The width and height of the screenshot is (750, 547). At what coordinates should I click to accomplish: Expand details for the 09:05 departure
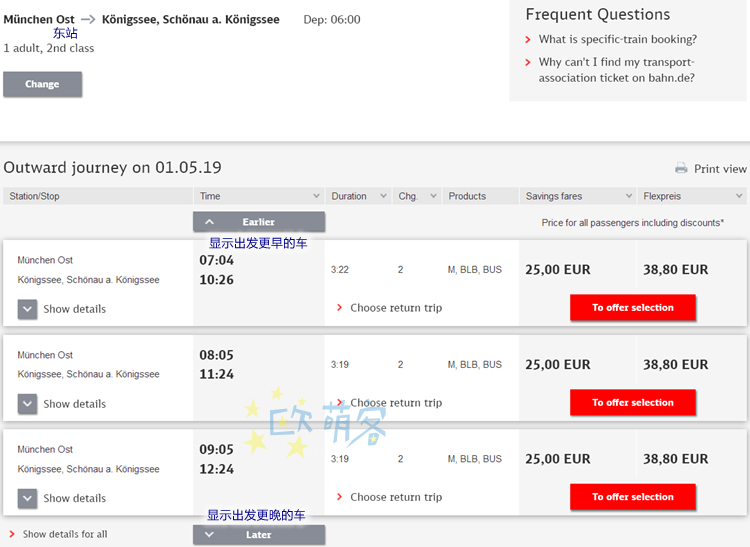(x=28, y=498)
